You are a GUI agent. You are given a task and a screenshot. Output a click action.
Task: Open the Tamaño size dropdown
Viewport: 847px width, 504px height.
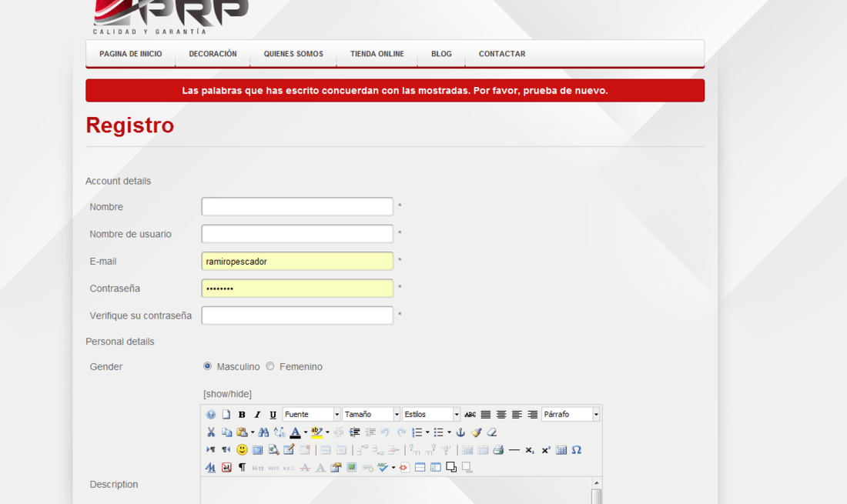click(371, 415)
